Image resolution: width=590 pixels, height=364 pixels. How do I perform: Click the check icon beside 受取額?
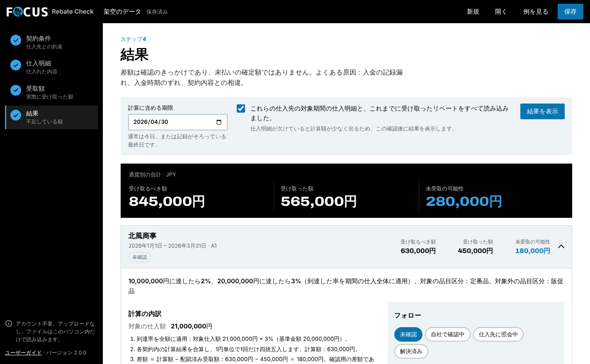[x=16, y=90]
